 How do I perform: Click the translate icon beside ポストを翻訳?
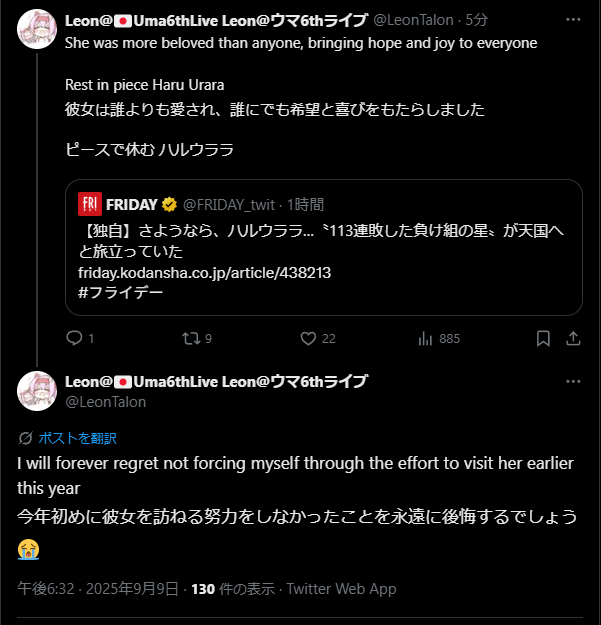pos(26,437)
